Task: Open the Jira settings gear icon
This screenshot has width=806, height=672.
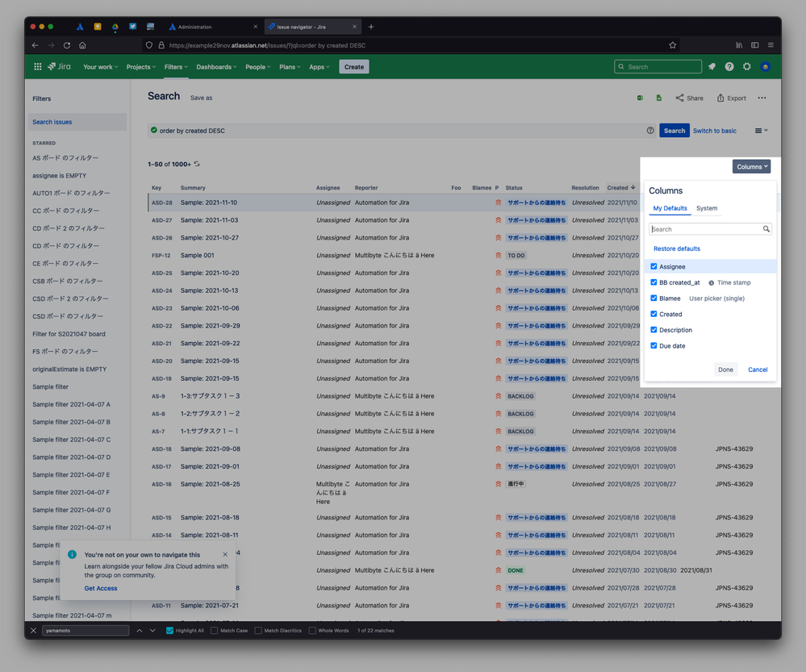Action: coord(747,66)
